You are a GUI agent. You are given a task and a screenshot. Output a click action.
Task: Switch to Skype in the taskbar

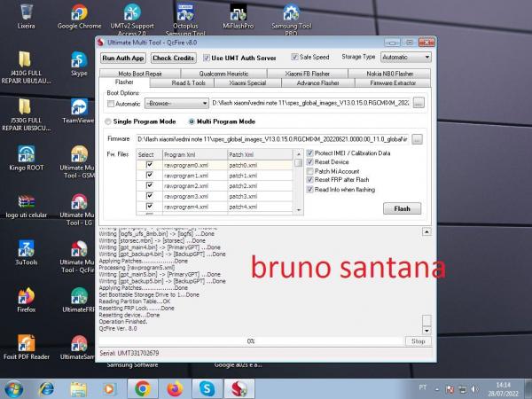pyautogui.click(x=207, y=389)
